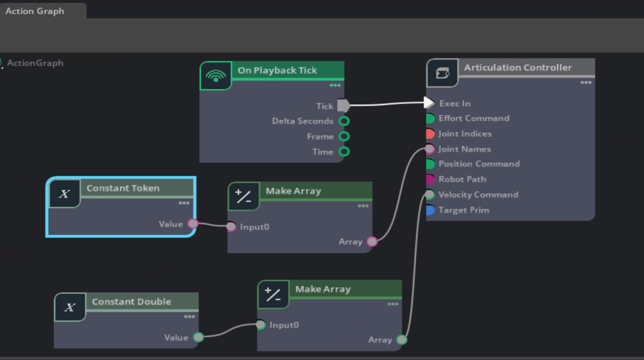The height and width of the screenshot is (360, 644).
Task: Select the On Playback Tick node header
Action: pos(288,71)
